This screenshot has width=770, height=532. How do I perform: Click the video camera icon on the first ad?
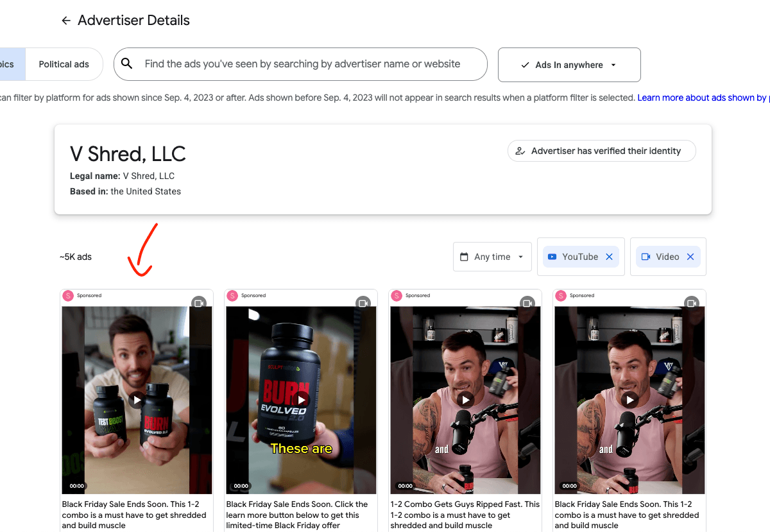pyautogui.click(x=200, y=303)
